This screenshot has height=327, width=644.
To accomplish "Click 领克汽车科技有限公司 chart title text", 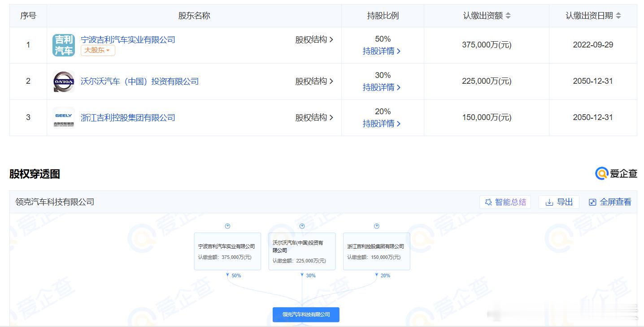I will (55, 202).
